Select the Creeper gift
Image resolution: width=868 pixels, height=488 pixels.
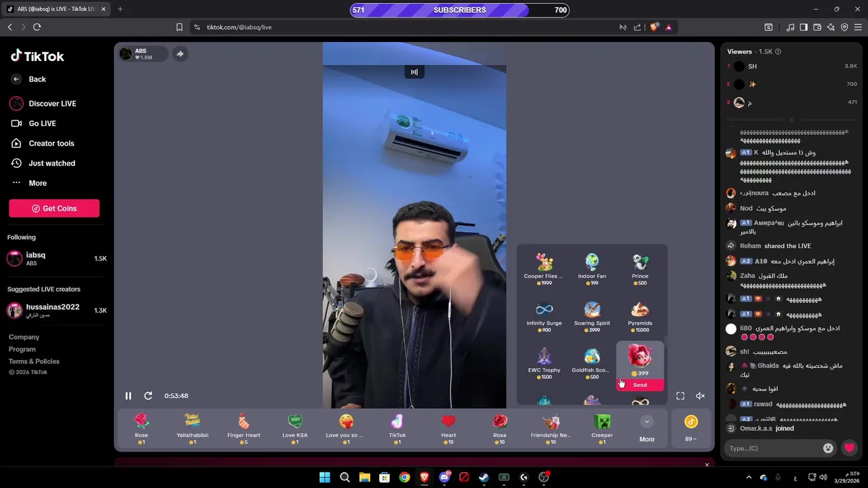click(x=602, y=428)
